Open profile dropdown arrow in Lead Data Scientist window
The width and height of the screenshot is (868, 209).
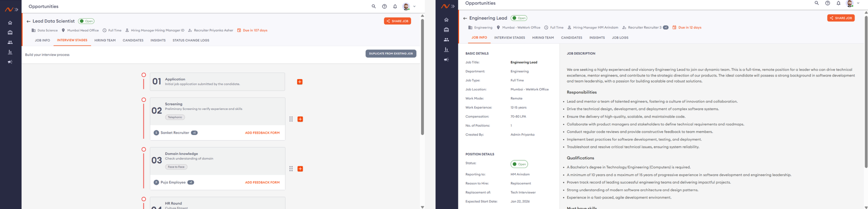click(414, 6)
